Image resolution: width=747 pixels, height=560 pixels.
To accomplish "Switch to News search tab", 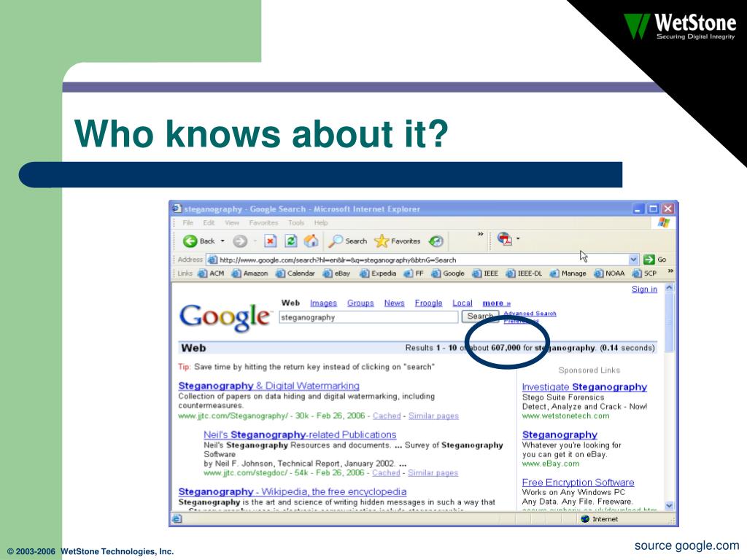I will (395, 303).
